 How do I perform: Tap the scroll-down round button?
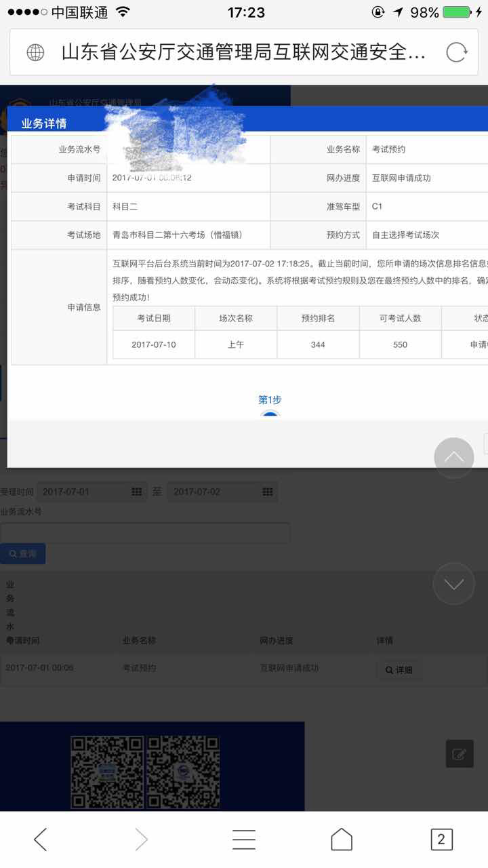[x=454, y=584]
